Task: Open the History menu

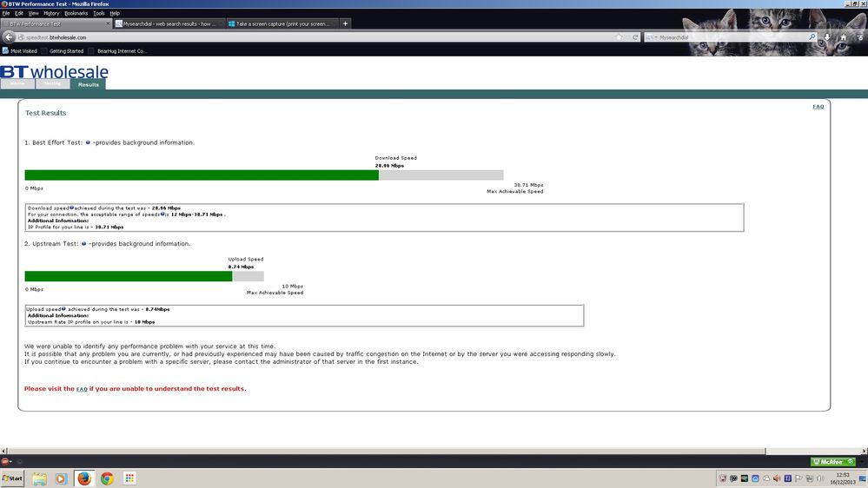Action: pyautogui.click(x=51, y=13)
